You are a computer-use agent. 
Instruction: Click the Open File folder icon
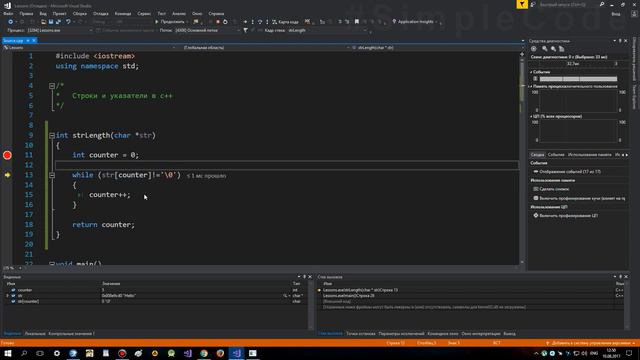43,22
